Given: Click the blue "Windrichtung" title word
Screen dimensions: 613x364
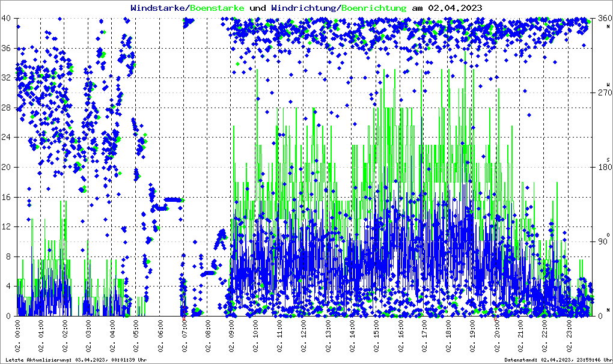Looking at the screenshot, I should [x=305, y=8].
